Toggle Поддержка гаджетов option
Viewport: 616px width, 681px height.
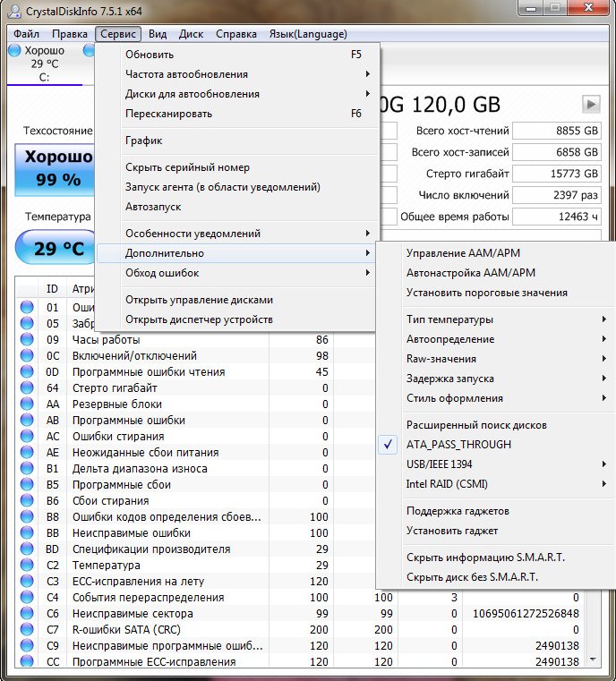pos(495,511)
